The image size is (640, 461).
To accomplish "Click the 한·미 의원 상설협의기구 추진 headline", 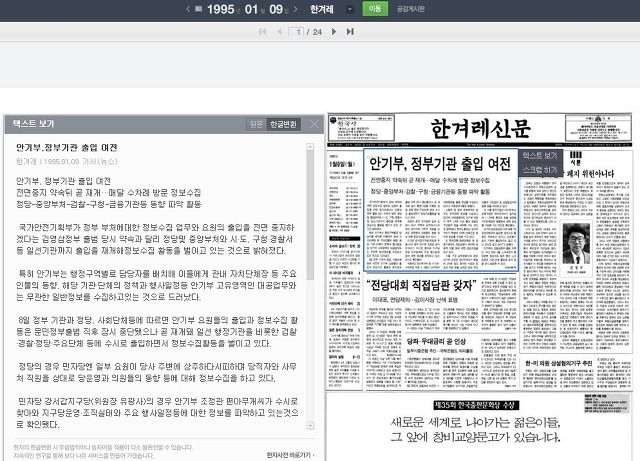I will [558, 363].
